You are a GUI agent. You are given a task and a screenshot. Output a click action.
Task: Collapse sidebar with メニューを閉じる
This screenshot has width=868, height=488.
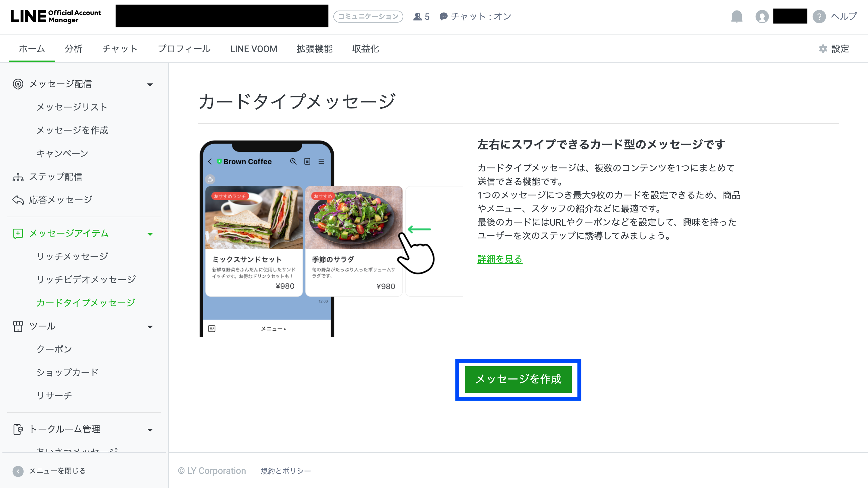tap(49, 471)
